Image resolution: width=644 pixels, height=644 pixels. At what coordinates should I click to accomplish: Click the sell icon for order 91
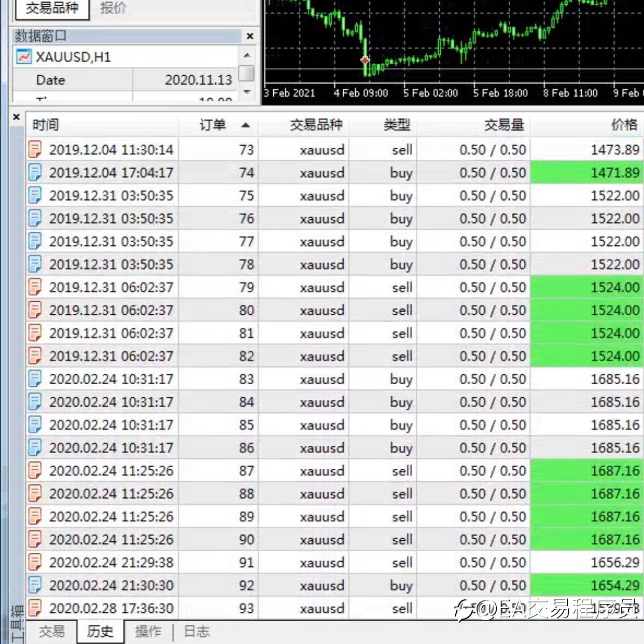35,562
